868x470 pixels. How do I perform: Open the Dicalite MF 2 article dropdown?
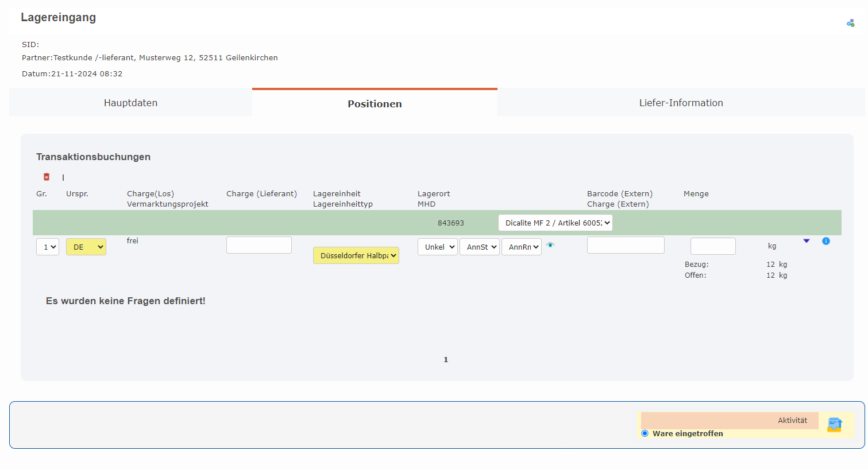pos(555,223)
